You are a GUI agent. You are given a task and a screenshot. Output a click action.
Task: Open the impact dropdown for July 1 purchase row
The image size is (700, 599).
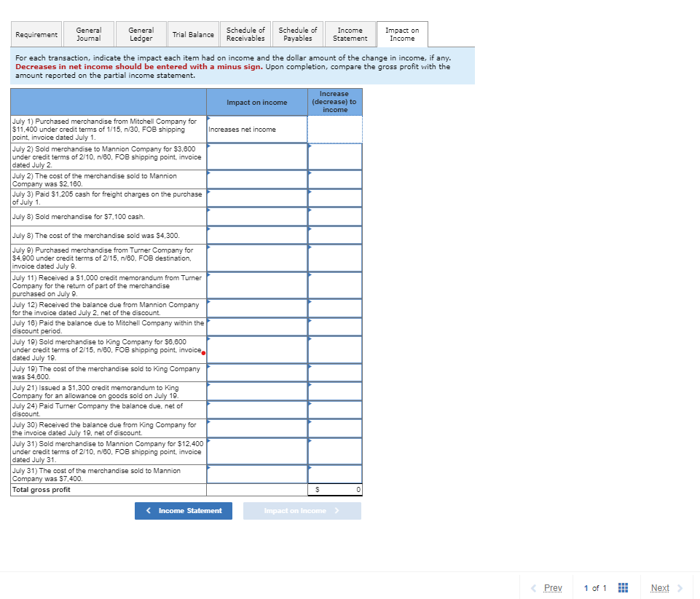256,129
